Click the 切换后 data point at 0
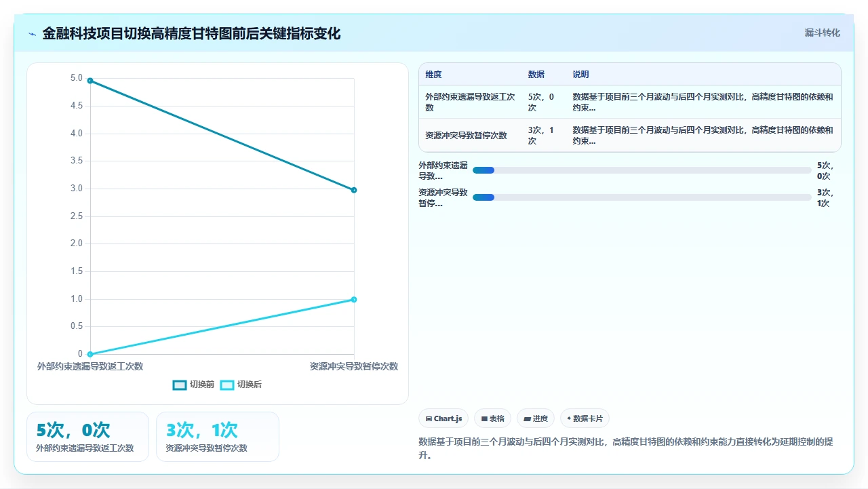The width and height of the screenshot is (868, 489). (x=90, y=354)
